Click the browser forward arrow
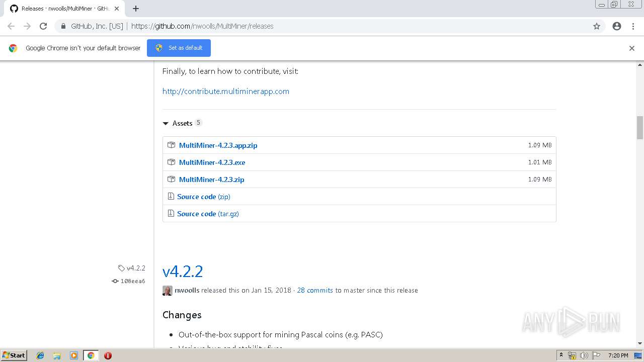 pyautogui.click(x=27, y=26)
